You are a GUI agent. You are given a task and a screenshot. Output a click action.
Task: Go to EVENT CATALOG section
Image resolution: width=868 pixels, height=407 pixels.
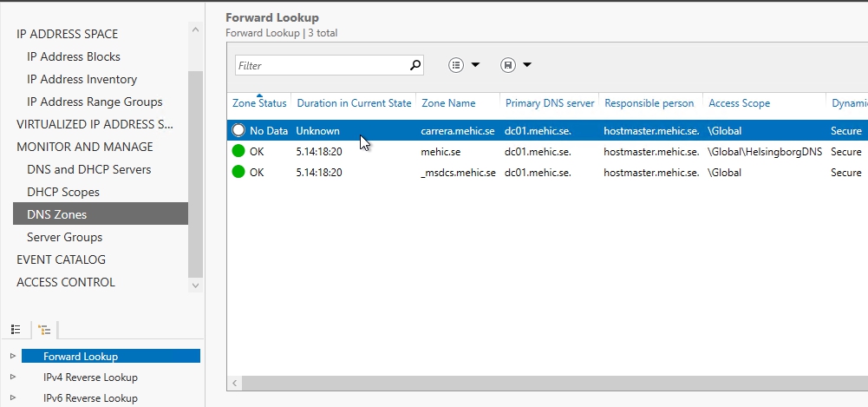(x=61, y=259)
